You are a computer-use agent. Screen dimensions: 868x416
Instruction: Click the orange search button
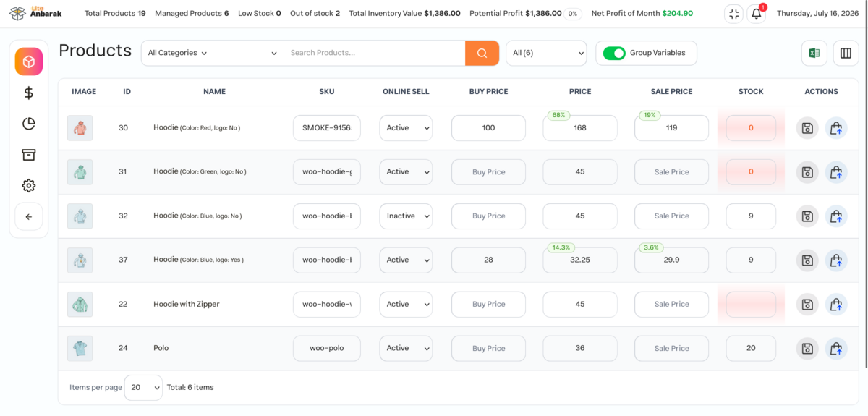[x=482, y=53]
